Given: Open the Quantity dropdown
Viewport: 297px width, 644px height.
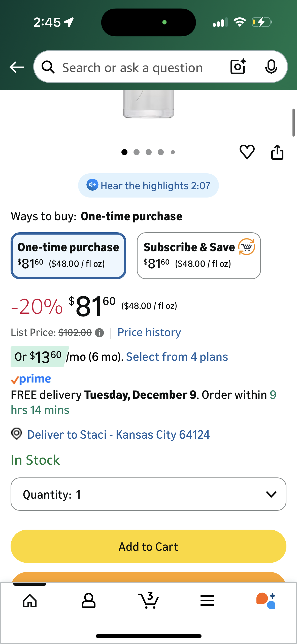Looking at the screenshot, I should [x=148, y=494].
